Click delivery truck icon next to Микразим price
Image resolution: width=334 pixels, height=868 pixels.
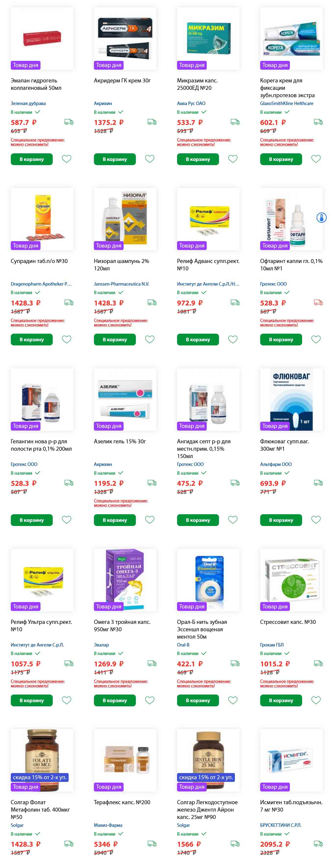coord(235,122)
